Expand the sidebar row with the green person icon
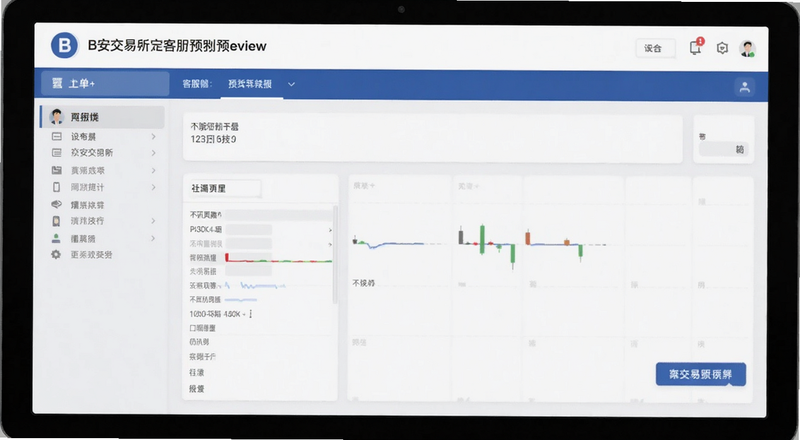800x440 pixels. (x=153, y=238)
